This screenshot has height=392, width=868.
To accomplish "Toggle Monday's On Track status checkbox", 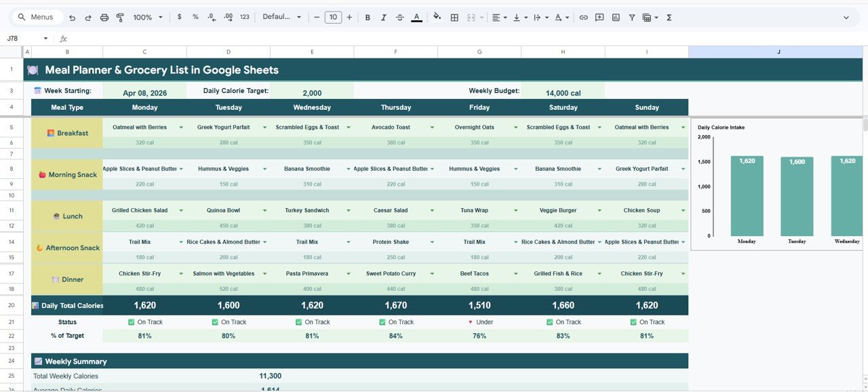I will [130, 321].
